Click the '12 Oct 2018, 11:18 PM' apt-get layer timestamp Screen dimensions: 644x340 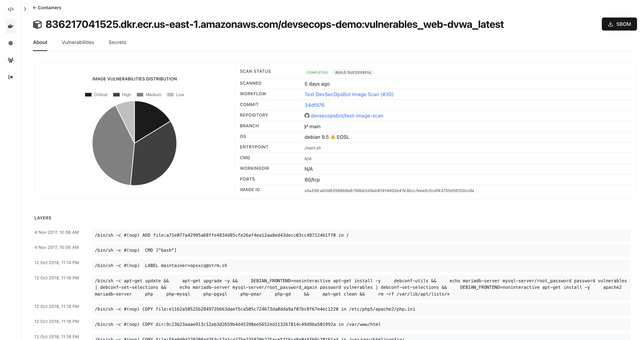coord(57,278)
